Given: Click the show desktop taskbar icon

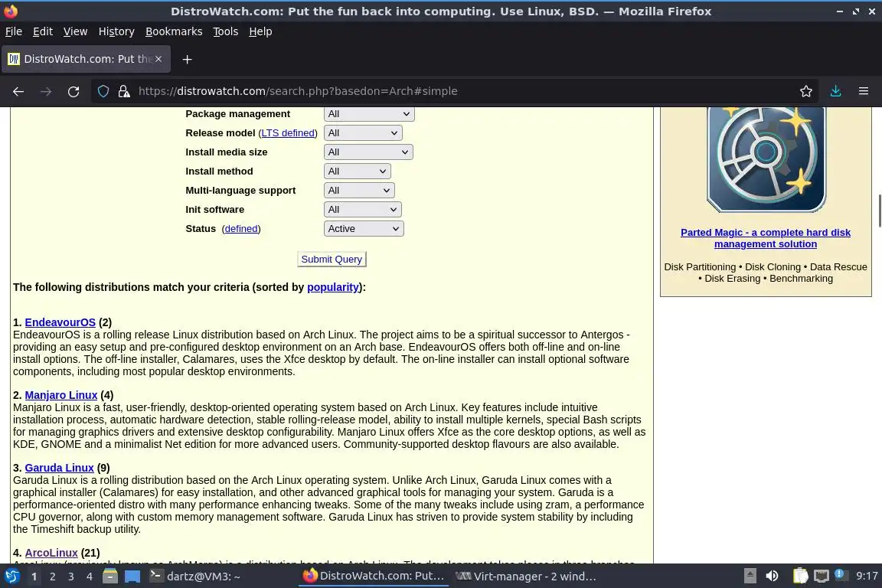Looking at the screenshot, I should [x=132, y=577].
